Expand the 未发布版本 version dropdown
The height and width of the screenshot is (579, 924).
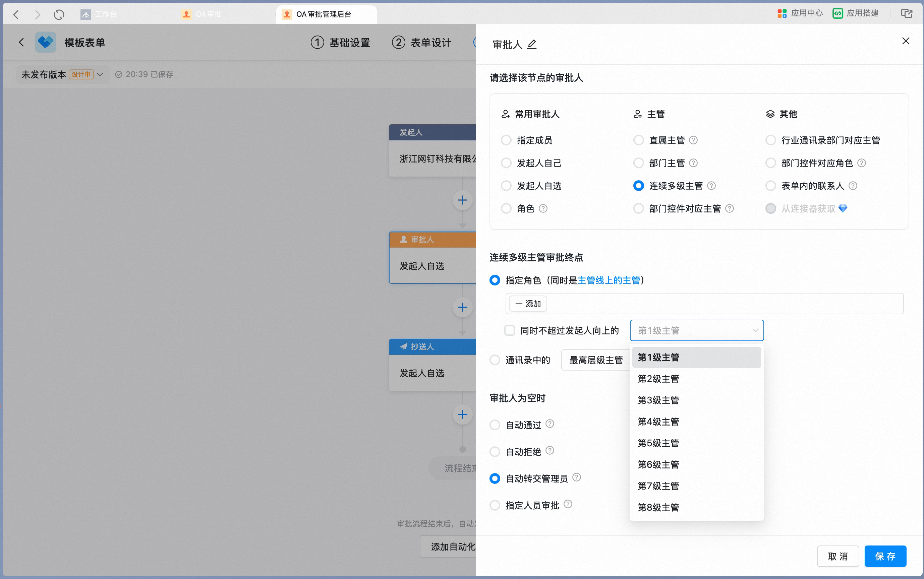[x=62, y=74]
